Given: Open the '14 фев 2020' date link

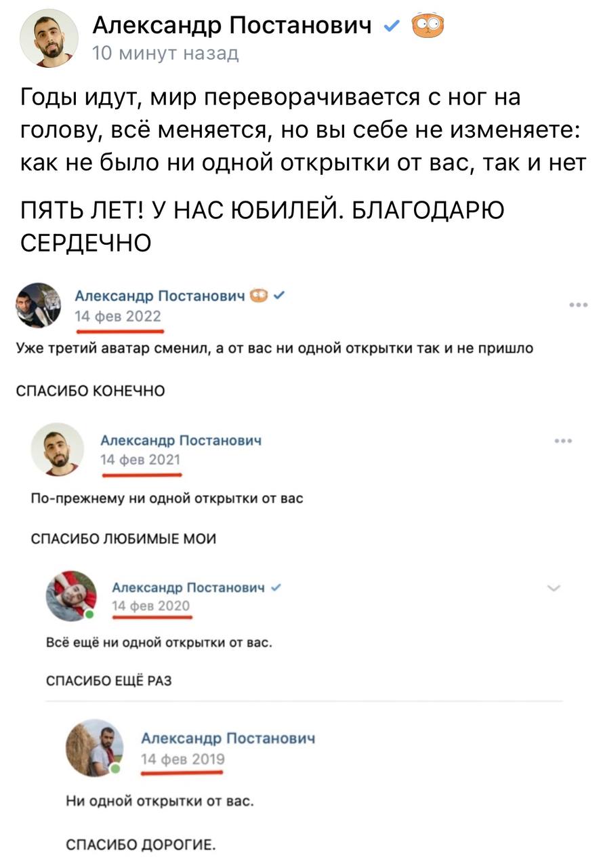Looking at the screenshot, I should [x=151, y=606].
